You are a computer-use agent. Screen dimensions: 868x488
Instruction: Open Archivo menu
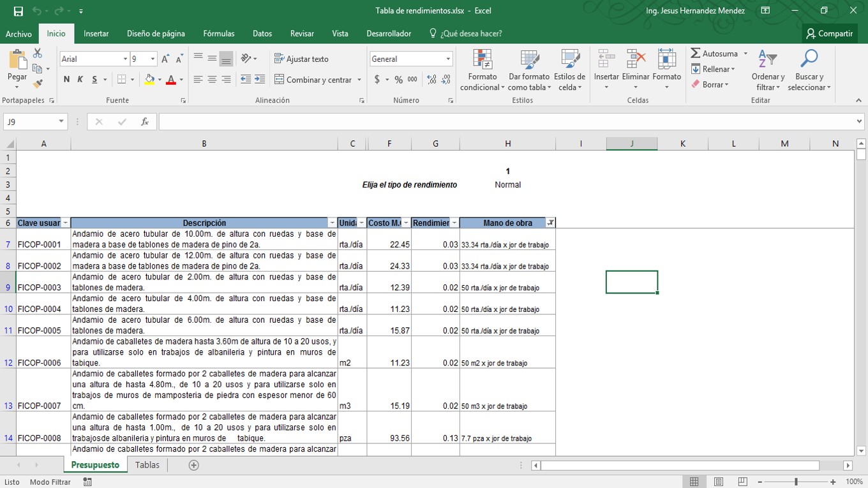coord(19,34)
